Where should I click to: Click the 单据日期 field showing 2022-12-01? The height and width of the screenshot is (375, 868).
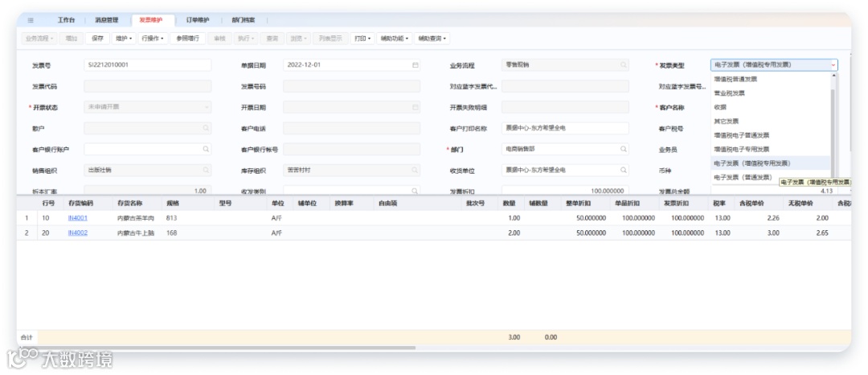click(x=351, y=65)
